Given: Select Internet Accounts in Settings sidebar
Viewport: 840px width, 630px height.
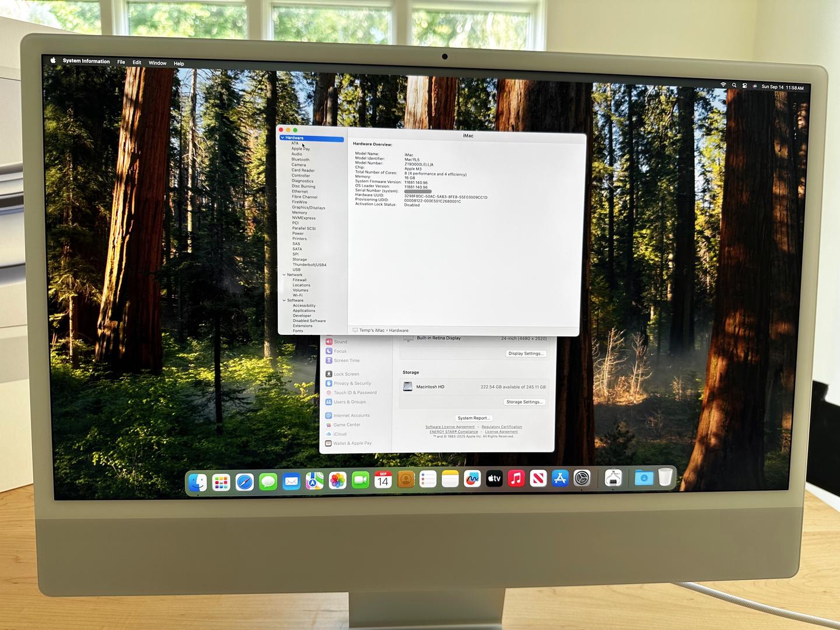Looking at the screenshot, I should [x=348, y=415].
